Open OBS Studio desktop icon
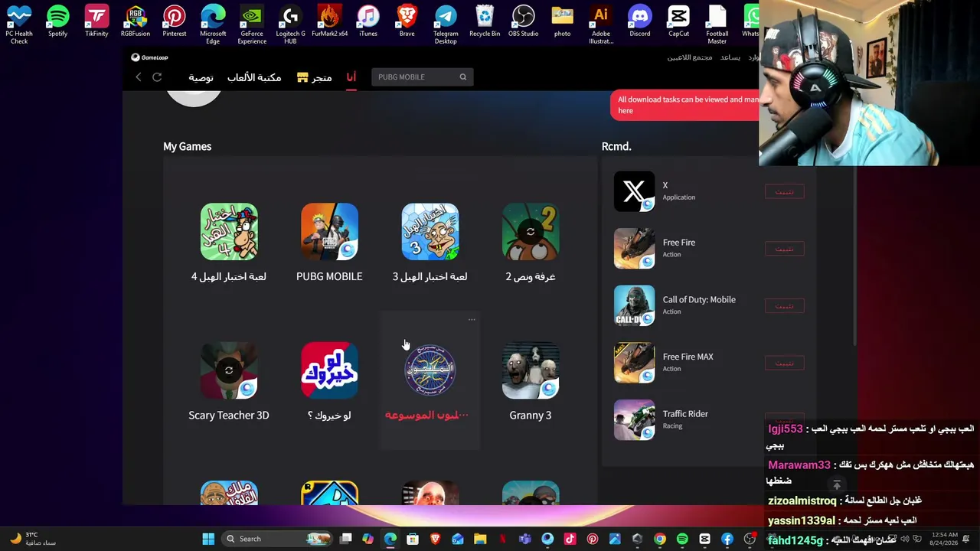 [x=524, y=21]
